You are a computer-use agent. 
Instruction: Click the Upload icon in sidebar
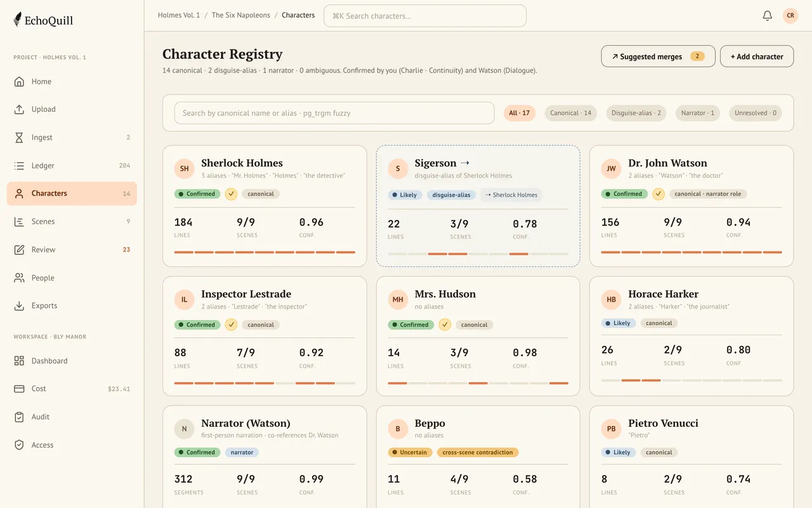click(x=19, y=109)
